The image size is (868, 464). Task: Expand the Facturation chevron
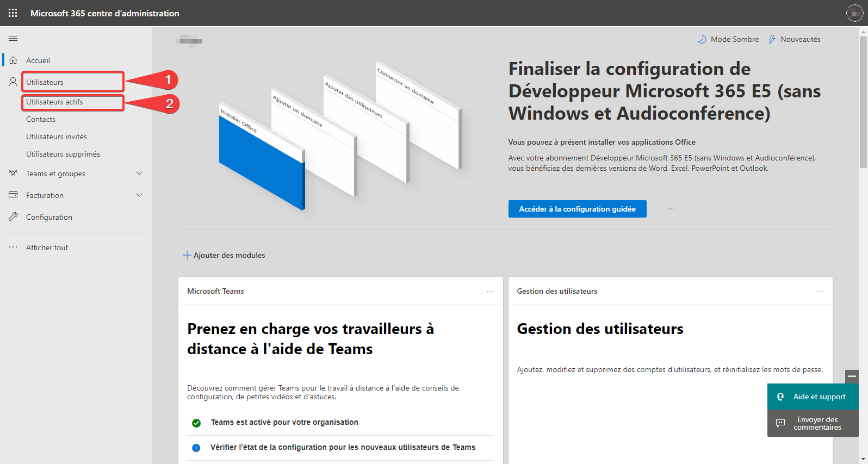pyautogui.click(x=139, y=195)
